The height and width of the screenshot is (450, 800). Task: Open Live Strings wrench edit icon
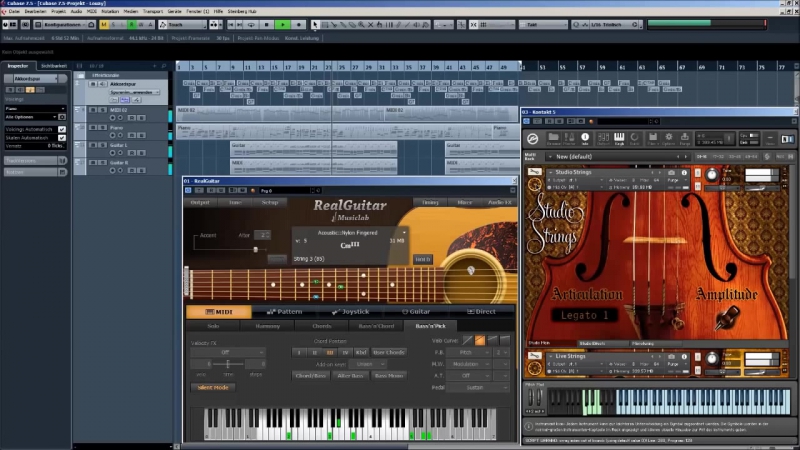coord(534,356)
